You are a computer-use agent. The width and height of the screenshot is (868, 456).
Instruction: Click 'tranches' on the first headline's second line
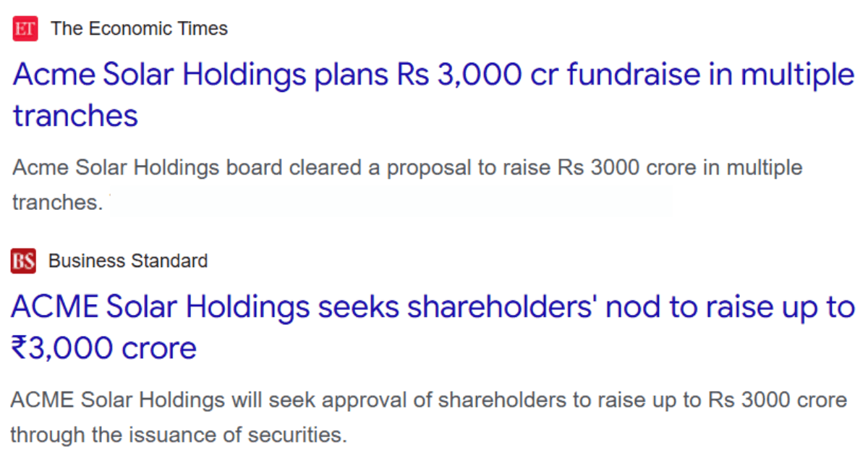[x=75, y=116]
